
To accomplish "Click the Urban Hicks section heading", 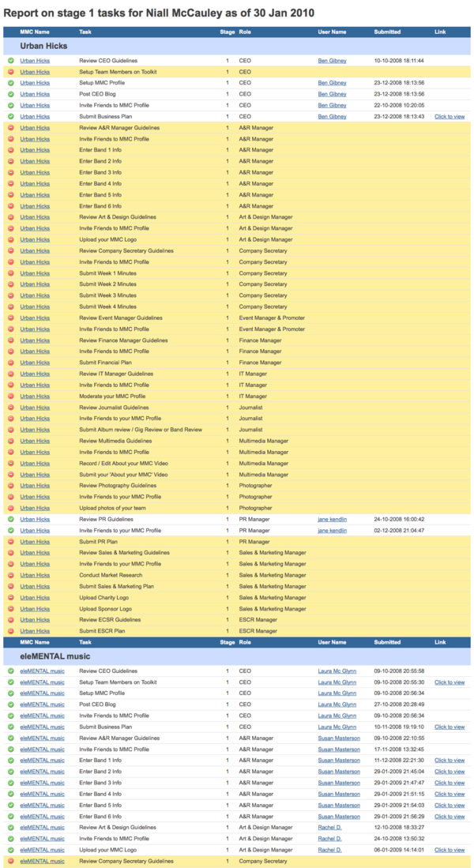I will (x=43, y=46).
